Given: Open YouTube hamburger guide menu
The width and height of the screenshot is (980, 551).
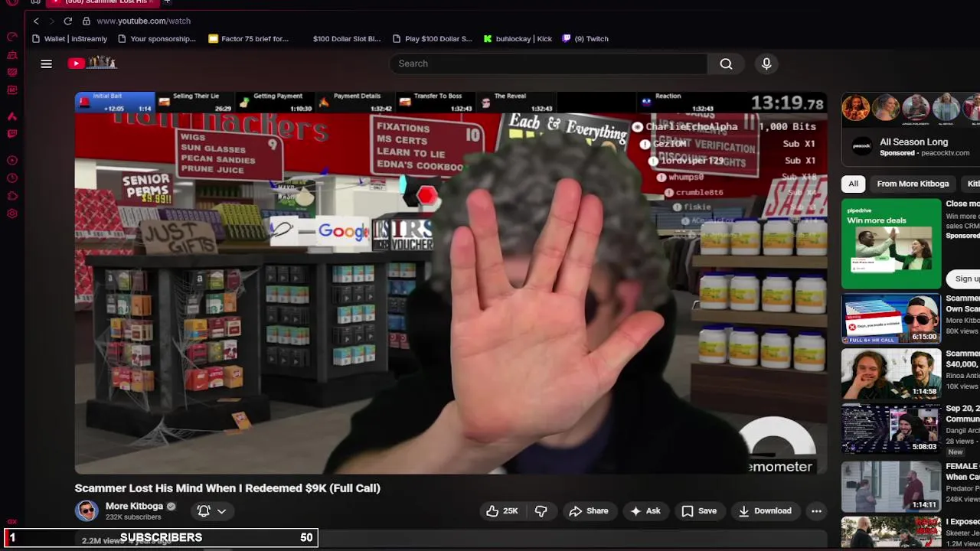Looking at the screenshot, I should click(47, 64).
